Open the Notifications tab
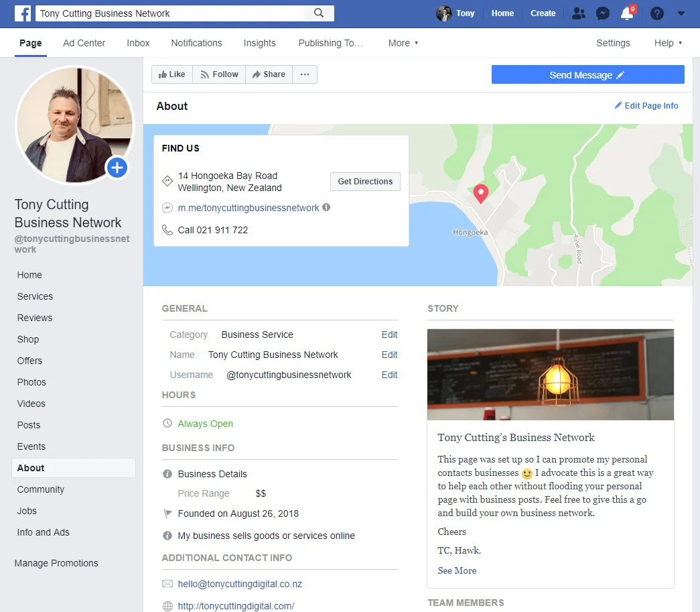 click(196, 43)
